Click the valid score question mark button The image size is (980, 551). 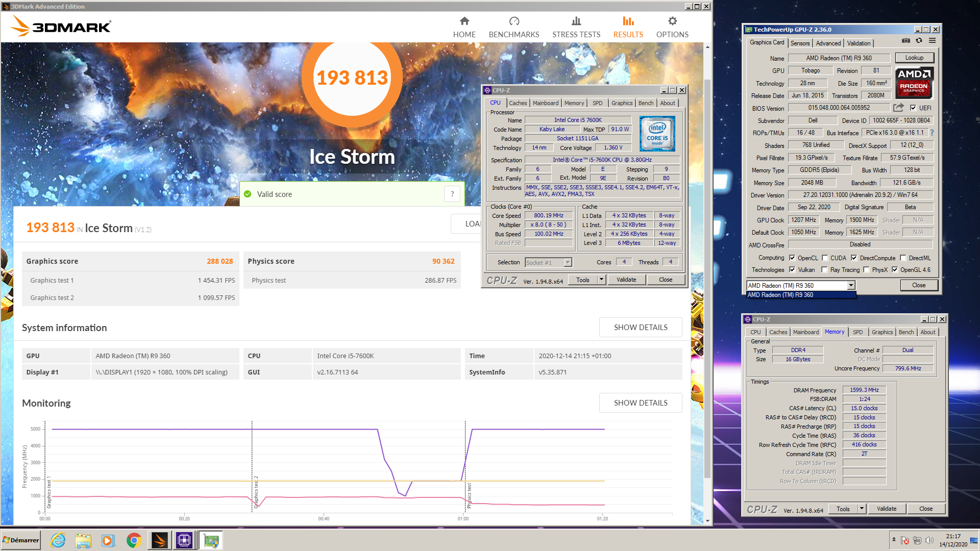[452, 194]
